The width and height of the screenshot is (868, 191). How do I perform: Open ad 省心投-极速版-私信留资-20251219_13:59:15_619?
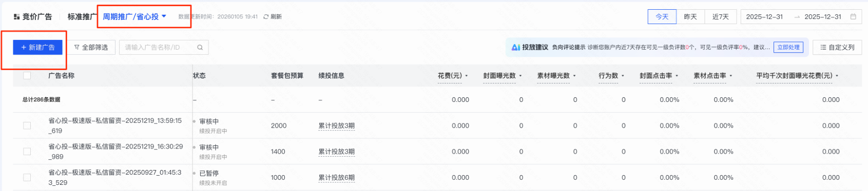tap(115, 126)
